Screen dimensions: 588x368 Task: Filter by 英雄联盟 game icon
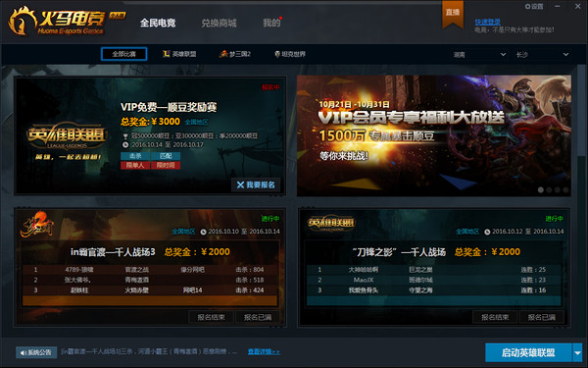click(167, 54)
